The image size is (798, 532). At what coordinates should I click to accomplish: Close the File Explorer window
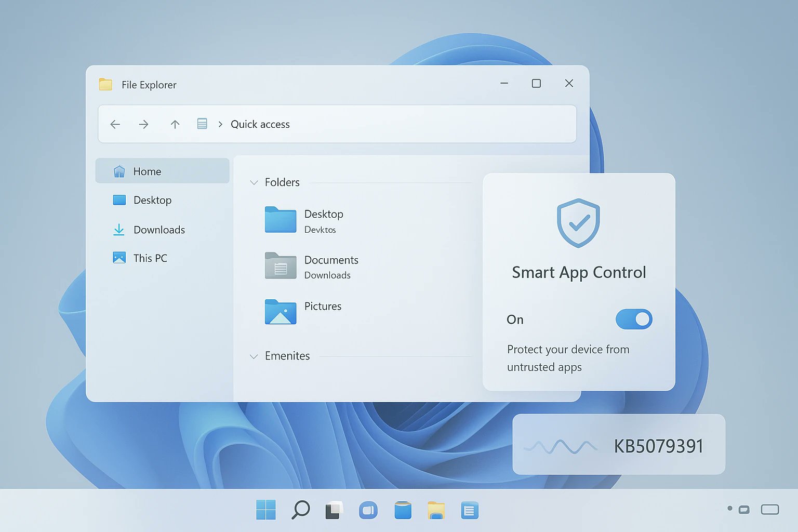pos(569,83)
